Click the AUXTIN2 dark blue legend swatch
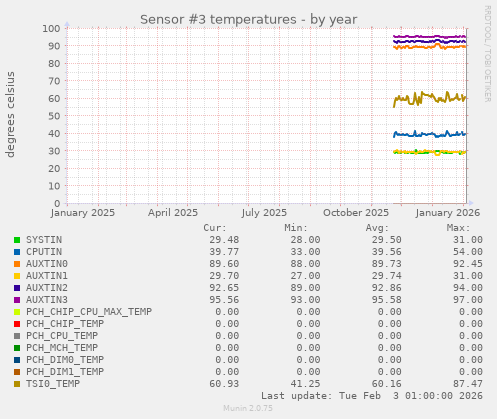Viewport: 497px width, 419px height. click(x=17, y=288)
